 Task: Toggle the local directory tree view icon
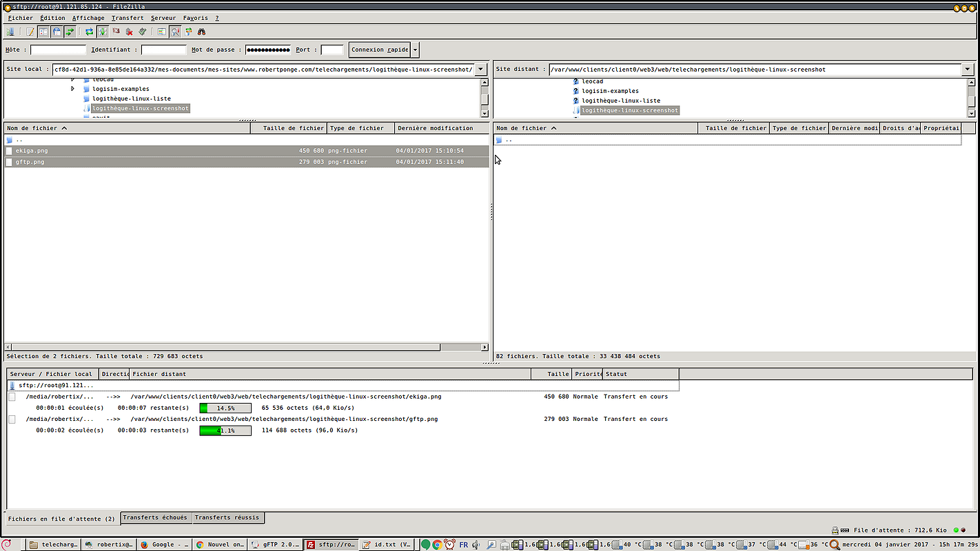point(43,32)
